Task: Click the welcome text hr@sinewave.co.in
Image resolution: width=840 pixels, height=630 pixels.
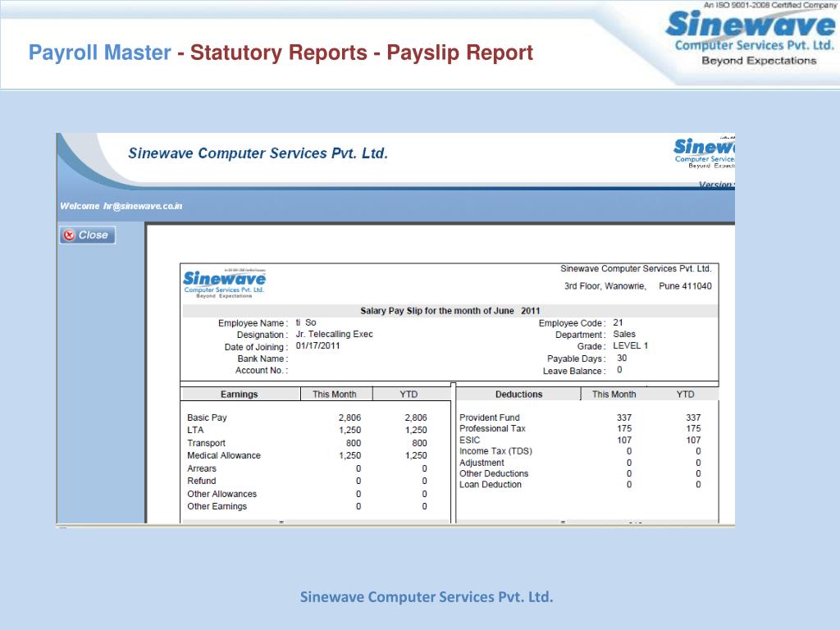Action: (143, 206)
